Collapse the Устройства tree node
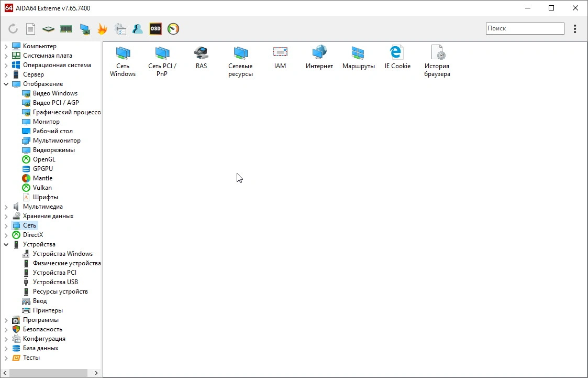Image resolution: width=588 pixels, height=378 pixels. 6,244
